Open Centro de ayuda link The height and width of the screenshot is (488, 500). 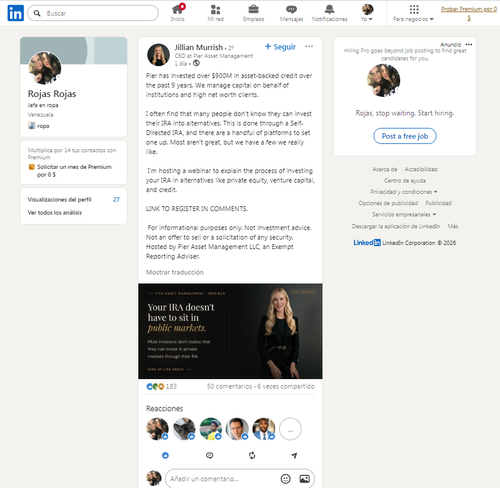pyautogui.click(x=405, y=181)
